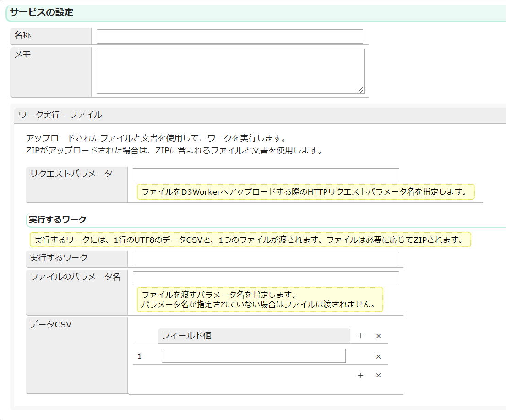
Task: Click inside the メモ text area
Action: (230, 71)
